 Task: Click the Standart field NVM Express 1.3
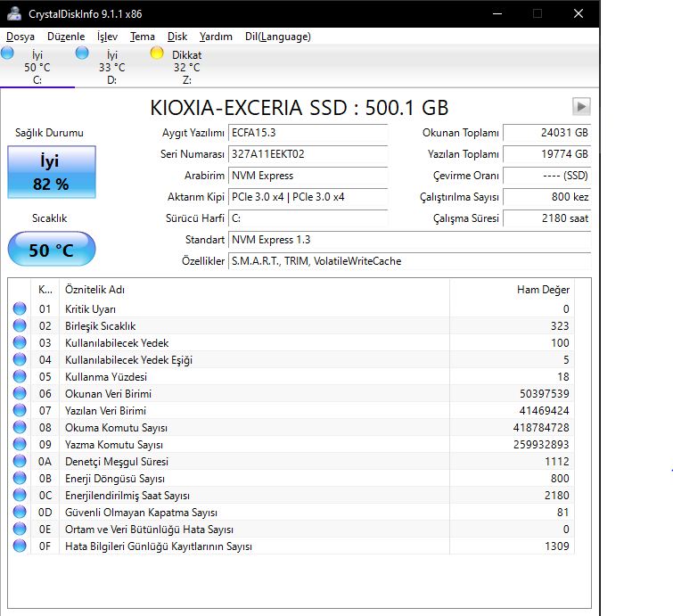tap(409, 240)
